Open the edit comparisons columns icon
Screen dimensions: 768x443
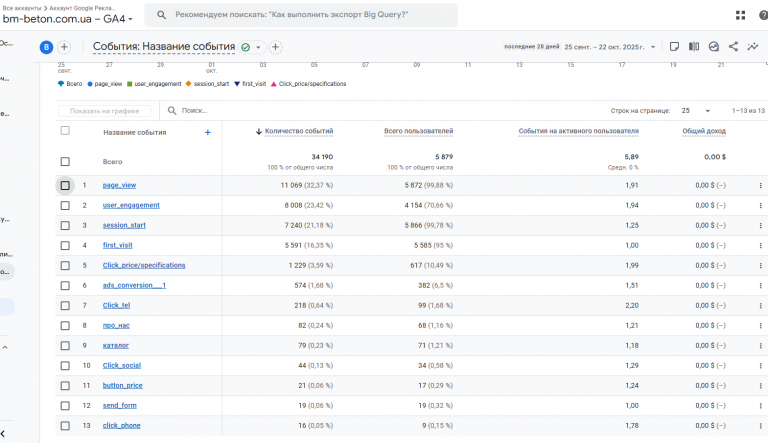point(694,46)
